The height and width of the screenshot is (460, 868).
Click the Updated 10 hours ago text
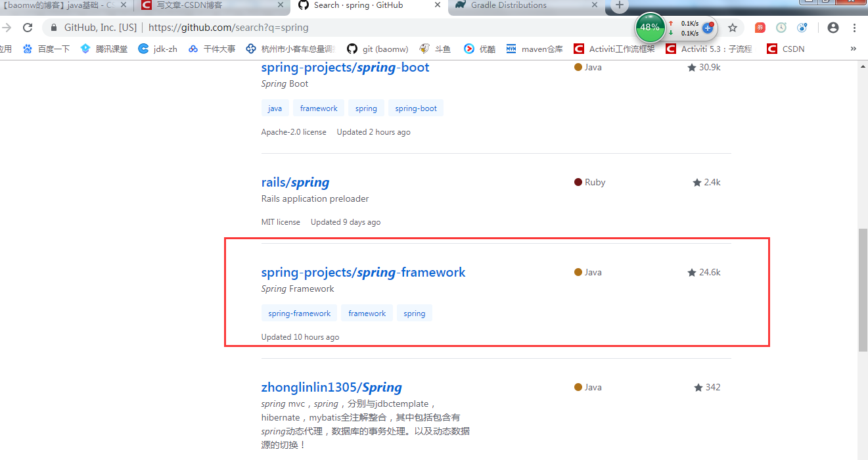(300, 337)
